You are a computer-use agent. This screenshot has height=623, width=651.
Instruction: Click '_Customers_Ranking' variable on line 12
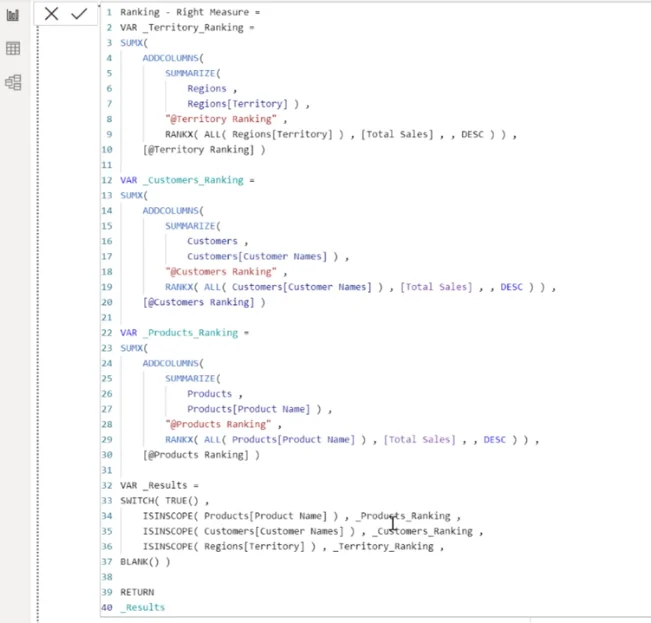pos(193,180)
